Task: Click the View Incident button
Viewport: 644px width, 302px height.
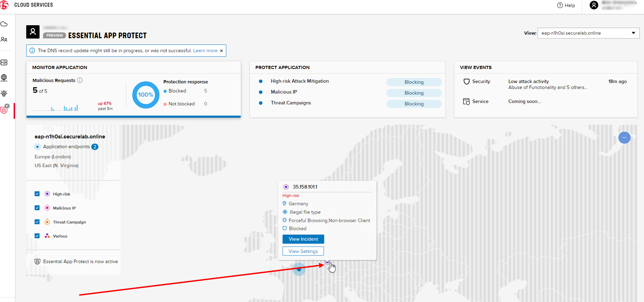Action: [x=303, y=239]
